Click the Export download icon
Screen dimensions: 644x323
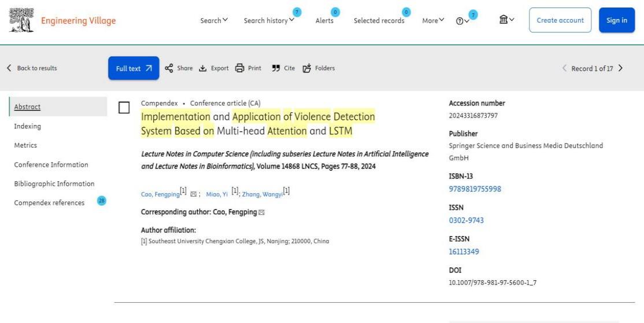point(202,68)
